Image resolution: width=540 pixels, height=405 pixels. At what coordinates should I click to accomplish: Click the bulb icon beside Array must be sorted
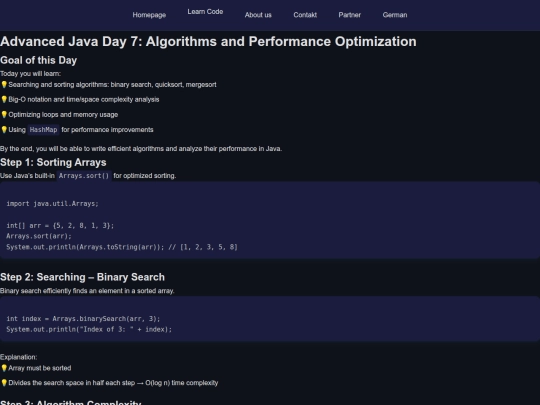4,368
